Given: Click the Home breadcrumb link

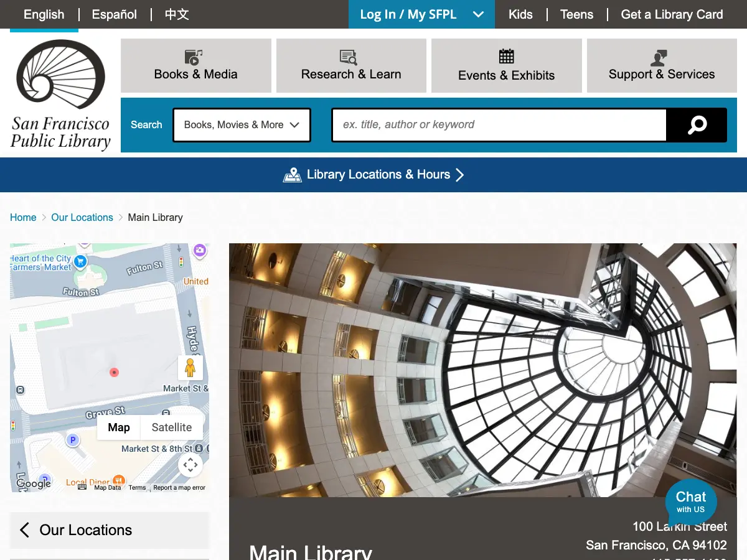Looking at the screenshot, I should 23,217.
